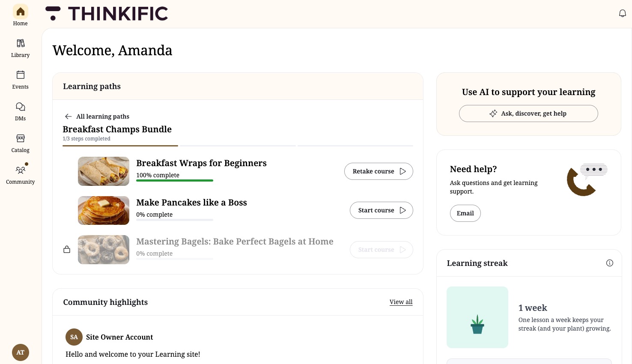Go to Home in the sidebar
Screen dimensions: 632x364
click(x=20, y=15)
